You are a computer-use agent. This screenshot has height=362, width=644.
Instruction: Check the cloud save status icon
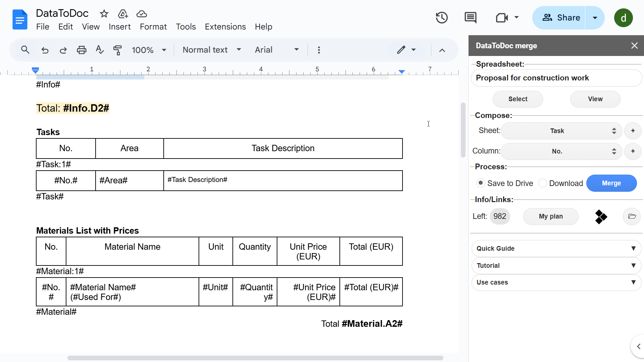point(142,14)
